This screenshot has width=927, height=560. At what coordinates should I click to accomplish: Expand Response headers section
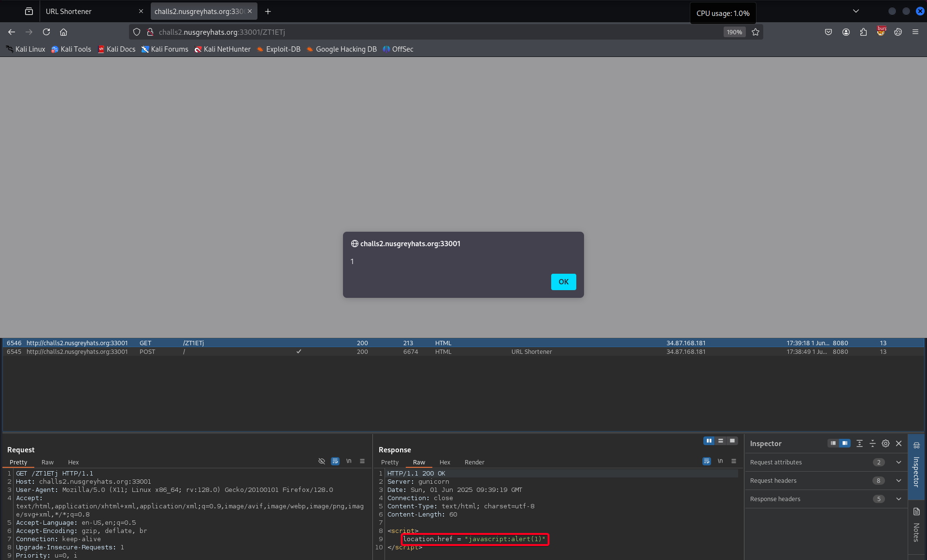pos(826,499)
